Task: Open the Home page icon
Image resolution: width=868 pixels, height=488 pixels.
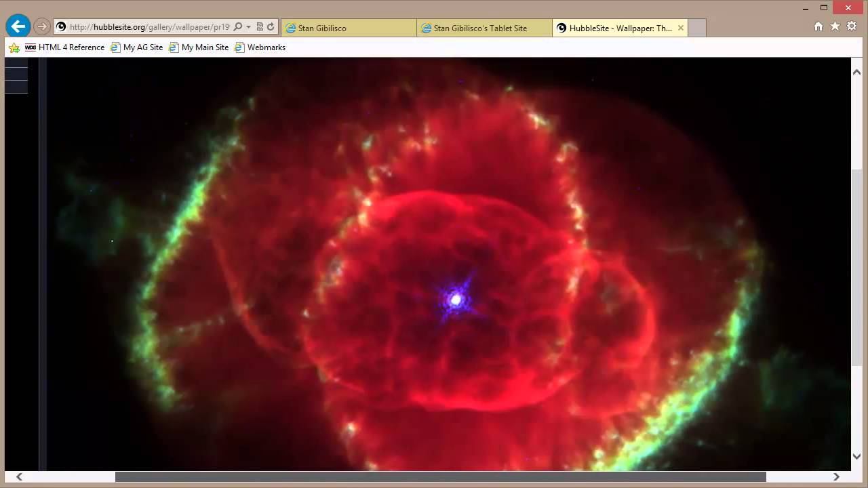Action: (818, 26)
